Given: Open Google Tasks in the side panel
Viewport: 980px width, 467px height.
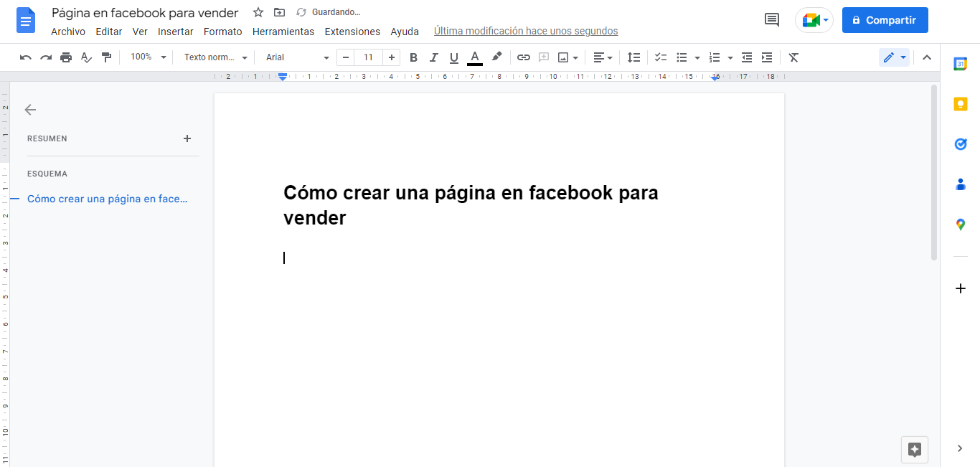Looking at the screenshot, I should 961,144.
